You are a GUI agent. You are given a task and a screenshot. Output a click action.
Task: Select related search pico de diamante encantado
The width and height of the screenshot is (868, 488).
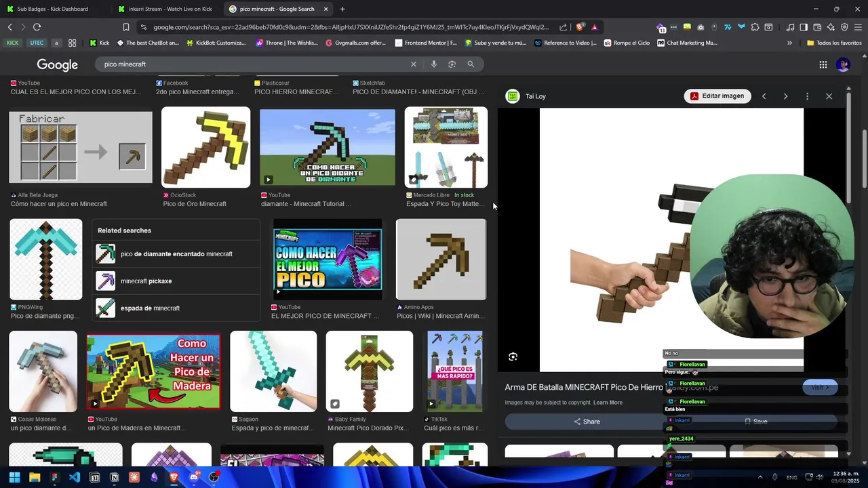click(x=176, y=254)
